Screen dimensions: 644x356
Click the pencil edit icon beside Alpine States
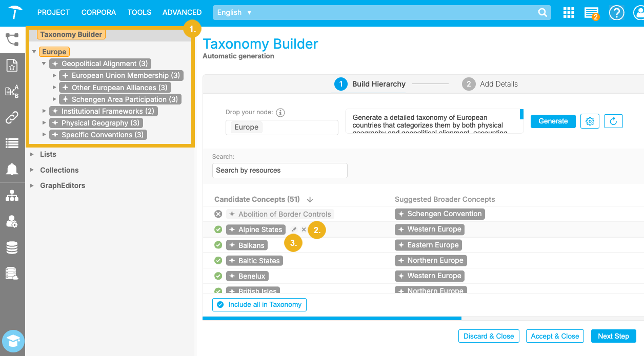click(294, 230)
